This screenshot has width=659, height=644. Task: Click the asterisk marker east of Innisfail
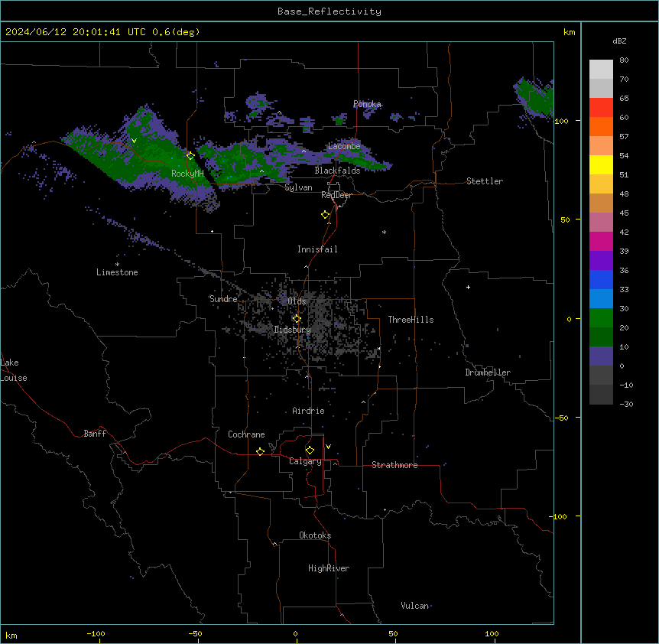coord(384,232)
